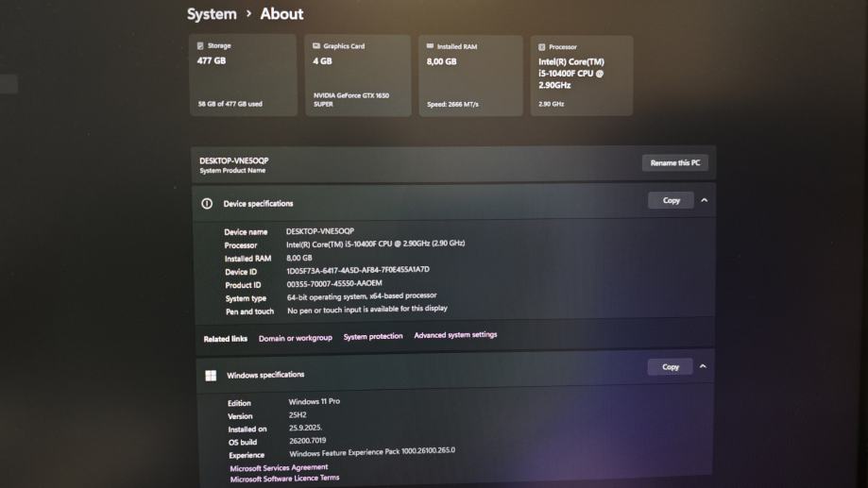The height and width of the screenshot is (488, 868).
Task: Select the OS build value 26200.7019
Action: [x=308, y=441]
